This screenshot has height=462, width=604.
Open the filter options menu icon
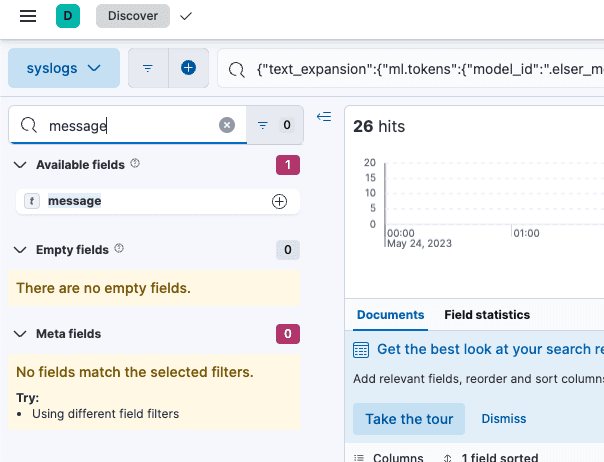click(148, 68)
